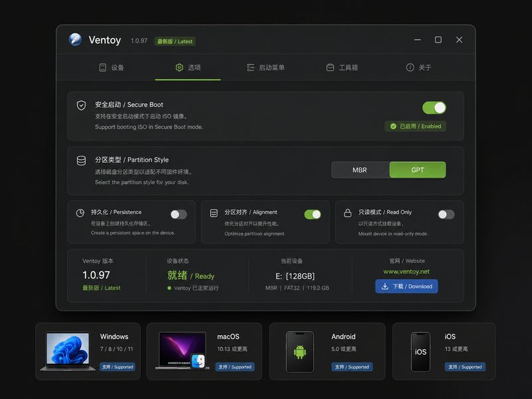Click the Partition Style database icon

click(x=81, y=160)
